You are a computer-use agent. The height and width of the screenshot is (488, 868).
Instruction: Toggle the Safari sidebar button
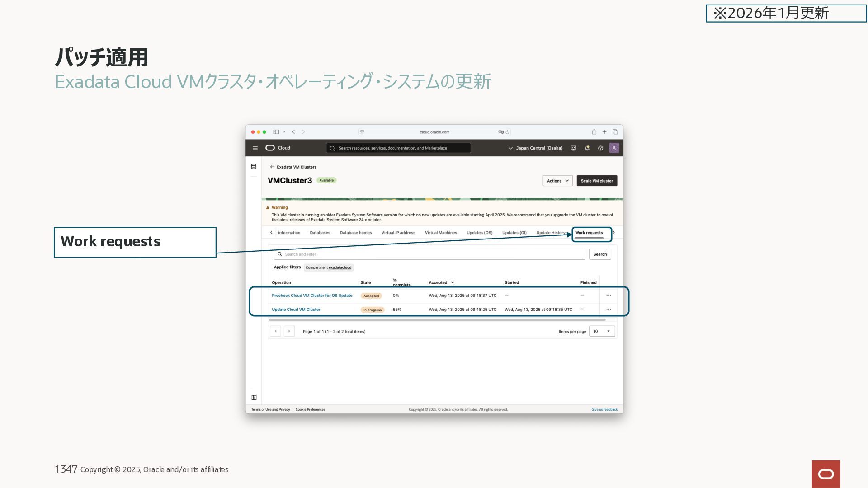(276, 132)
